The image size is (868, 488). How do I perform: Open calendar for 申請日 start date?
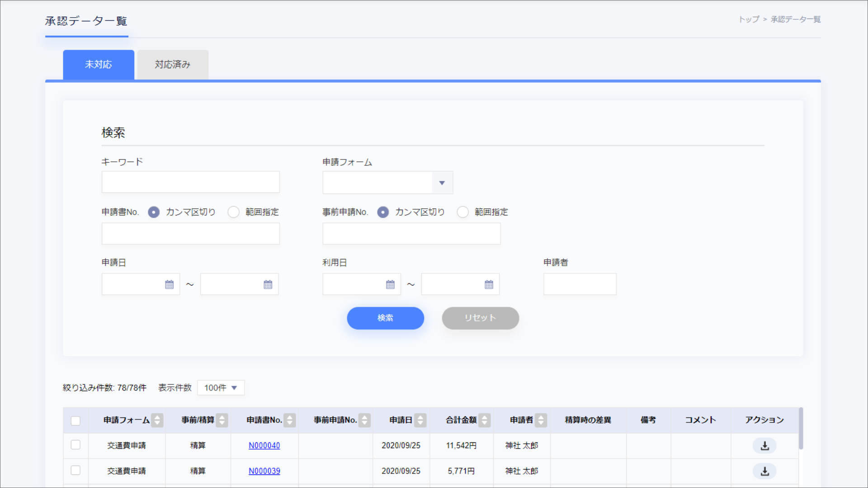[169, 285]
